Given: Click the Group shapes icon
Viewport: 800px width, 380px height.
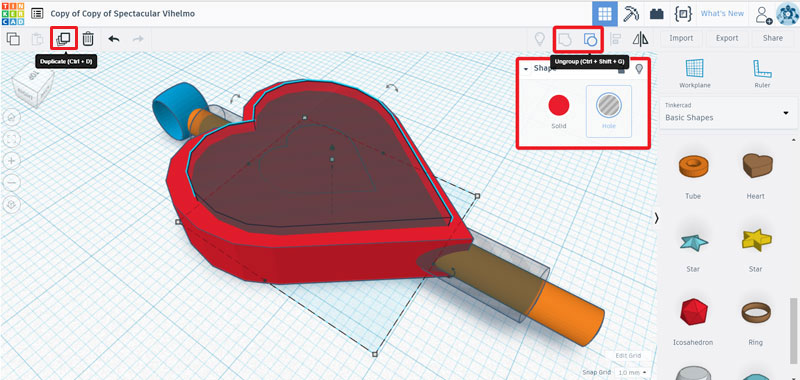Looking at the screenshot, I should [x=565, y=39].
